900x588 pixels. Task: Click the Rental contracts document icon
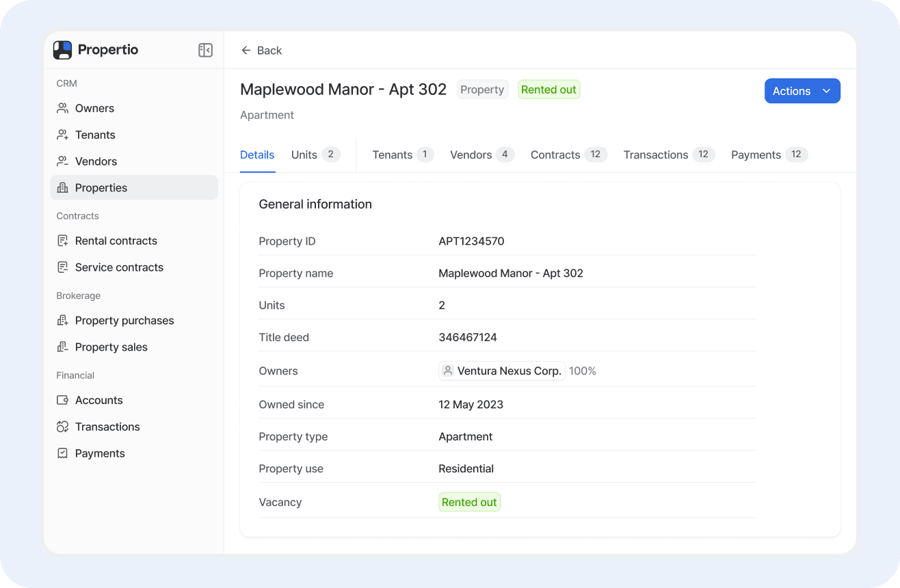(63, 241)
